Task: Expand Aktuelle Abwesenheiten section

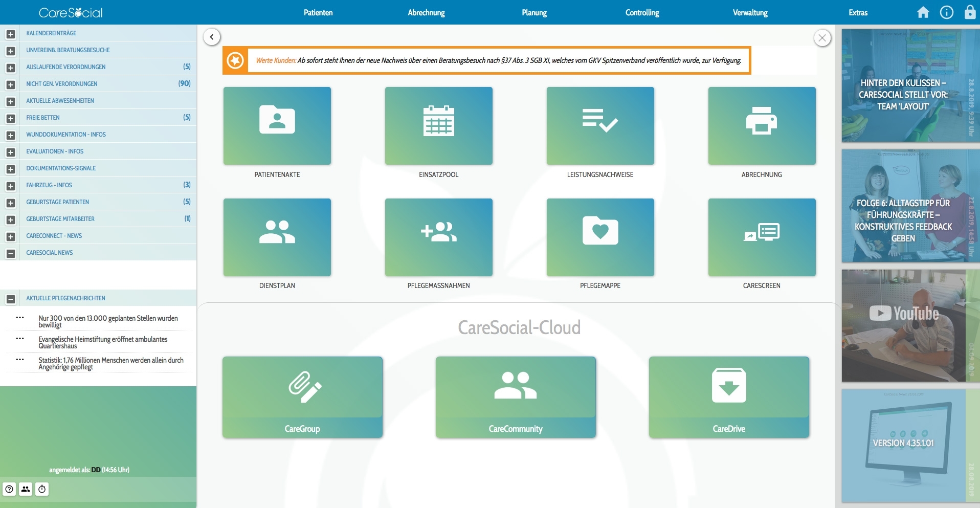Action: [10, 102]
